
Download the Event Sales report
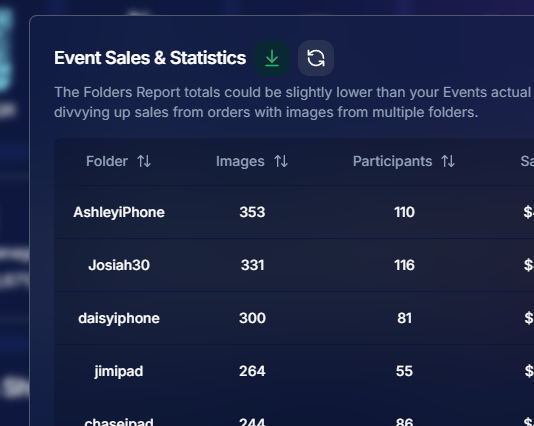click(272, 58)
